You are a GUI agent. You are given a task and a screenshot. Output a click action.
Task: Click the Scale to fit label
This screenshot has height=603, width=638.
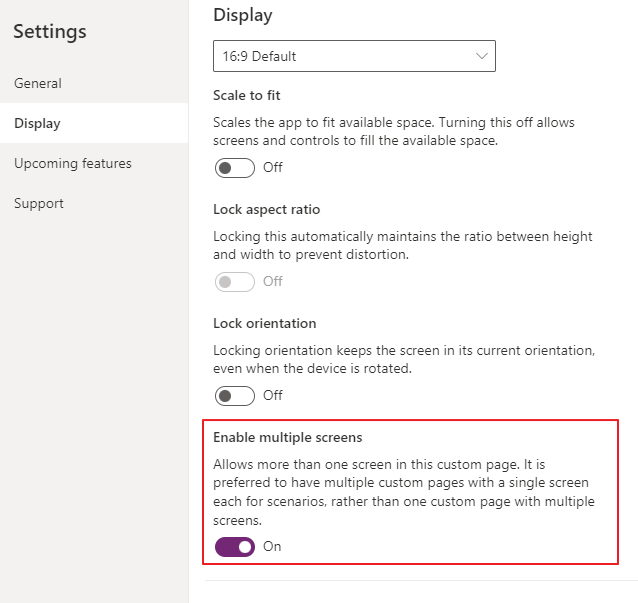coord(247,96)
